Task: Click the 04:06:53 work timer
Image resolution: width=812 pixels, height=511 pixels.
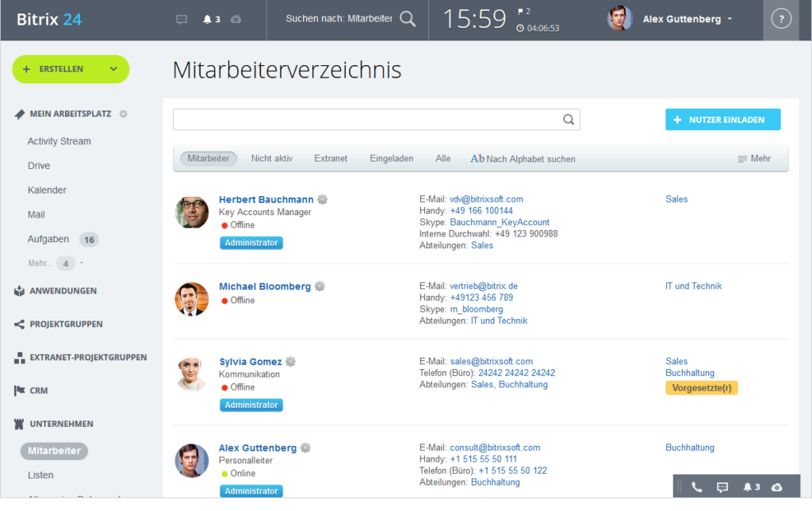Action: tap(538, 29)
